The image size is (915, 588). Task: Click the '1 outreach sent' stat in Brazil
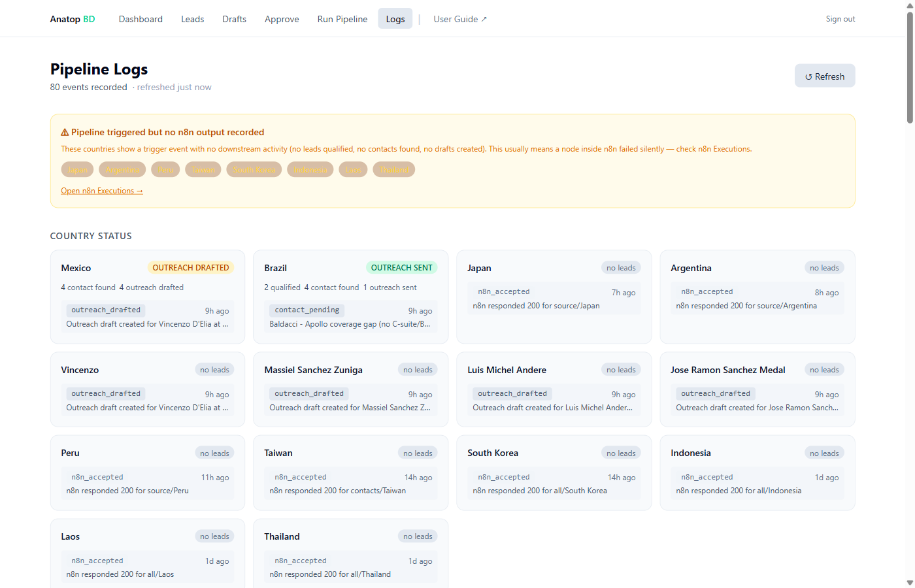click(390, 287)
